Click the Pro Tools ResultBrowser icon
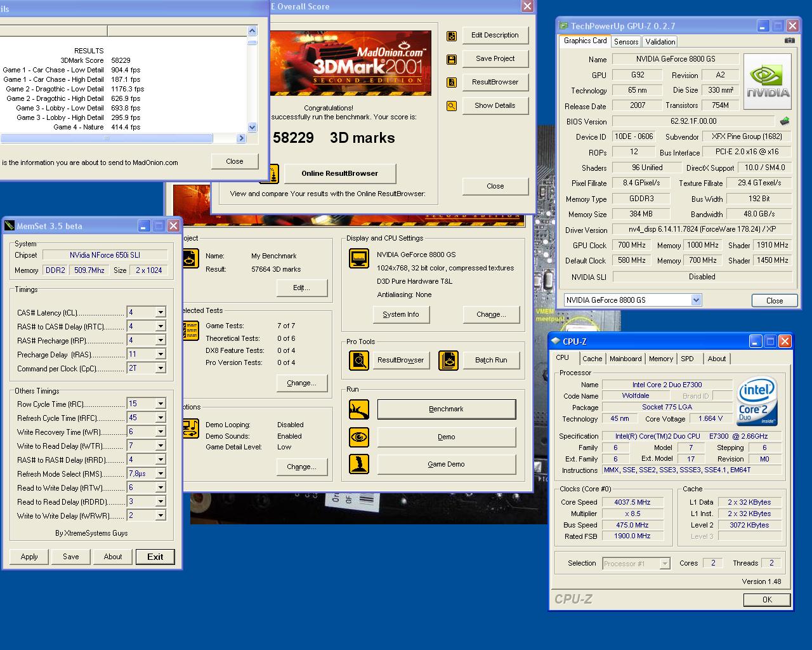 [359, 361]
